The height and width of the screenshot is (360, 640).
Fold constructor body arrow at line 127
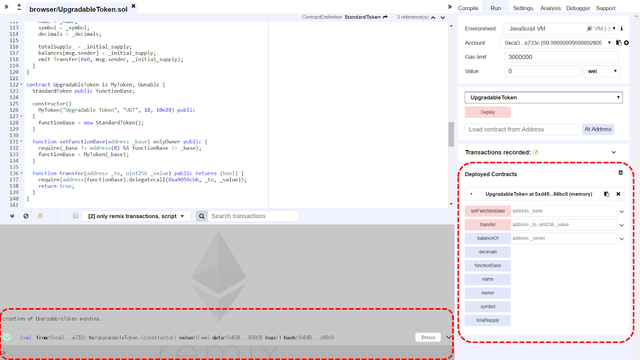pos(22,116)
